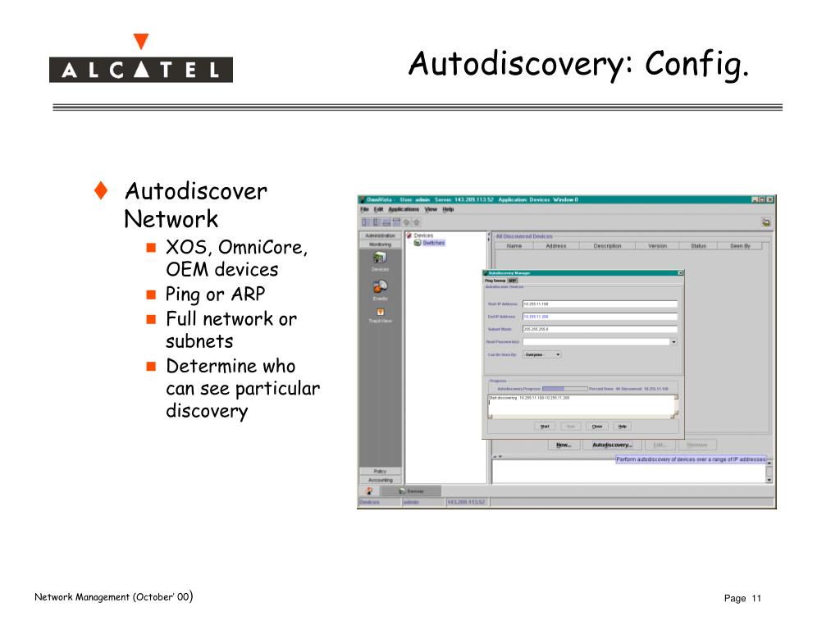Click the End IP Address field
This screenshot has width=840, height=630.
600,317
